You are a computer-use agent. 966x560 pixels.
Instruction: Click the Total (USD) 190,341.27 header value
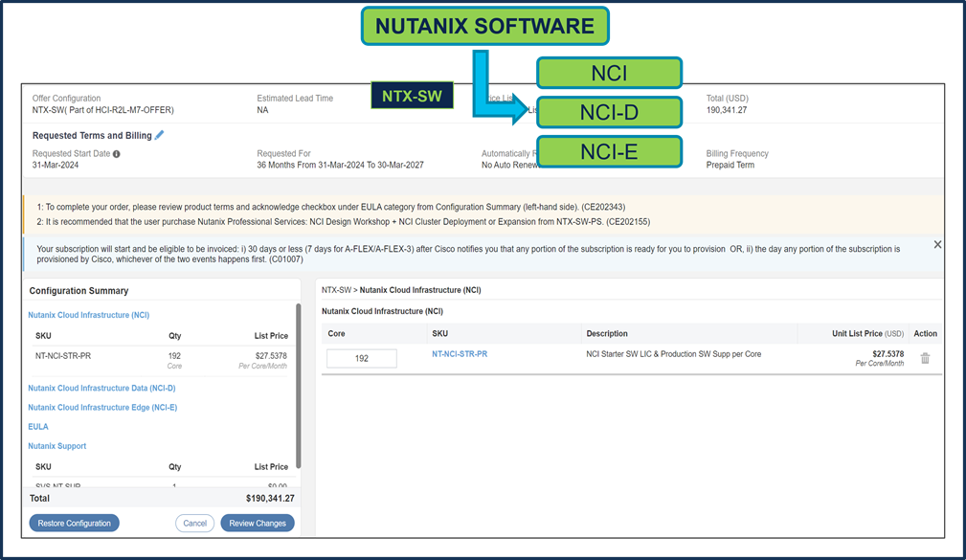(727, 110)
